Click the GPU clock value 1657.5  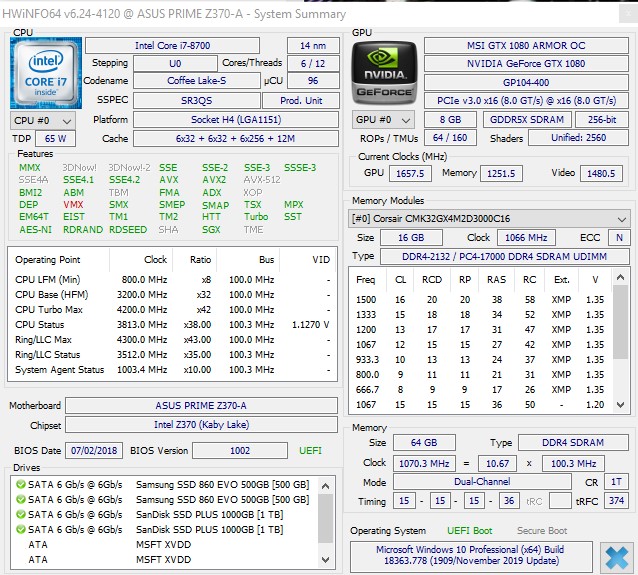410,174
